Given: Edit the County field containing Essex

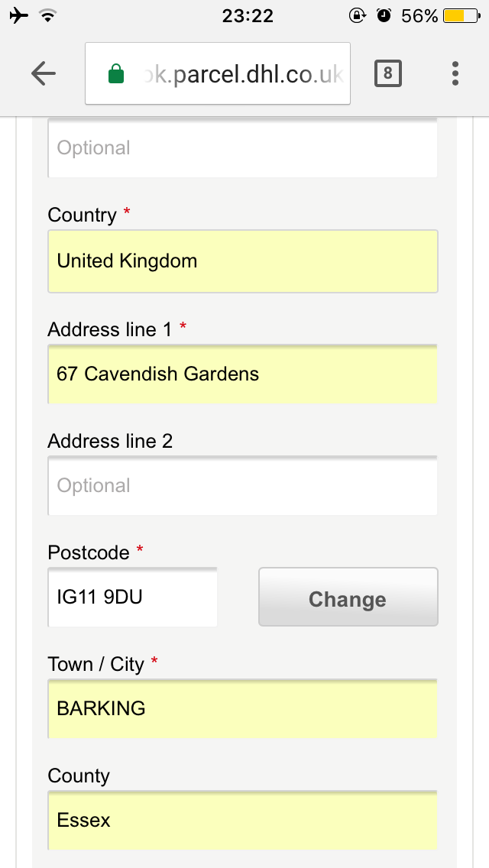Looking at the screenshot, I should 242,820.
